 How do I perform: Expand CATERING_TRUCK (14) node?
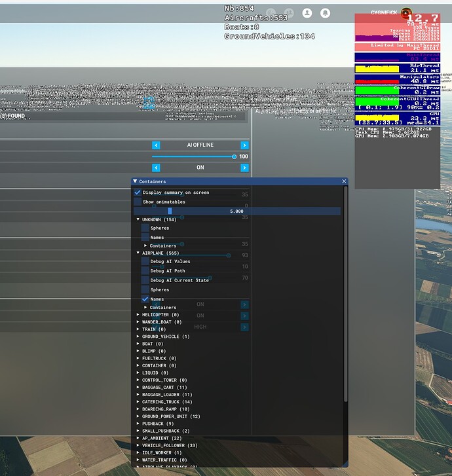click(138, 401)
